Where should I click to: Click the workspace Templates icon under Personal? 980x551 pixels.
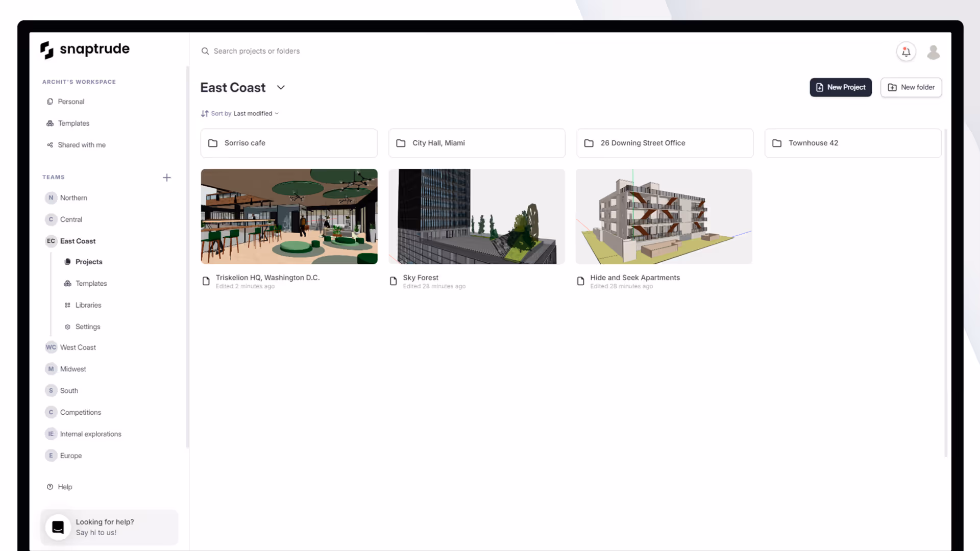[50, 123]
